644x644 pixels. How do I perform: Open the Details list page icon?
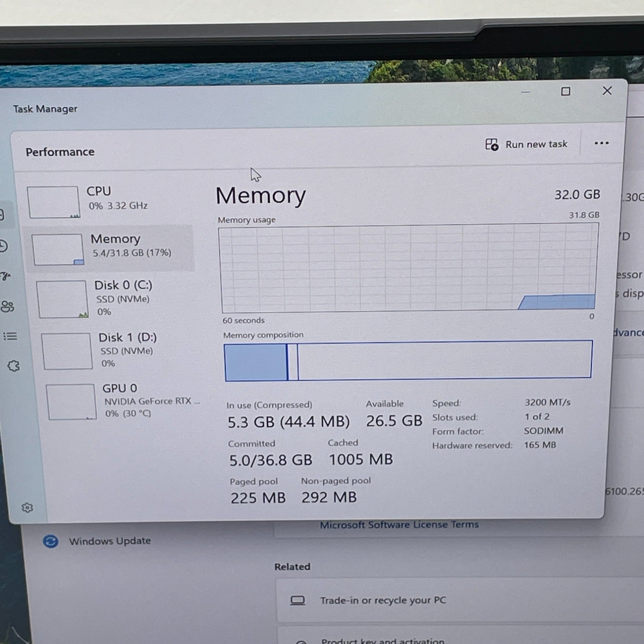[10, 336]
